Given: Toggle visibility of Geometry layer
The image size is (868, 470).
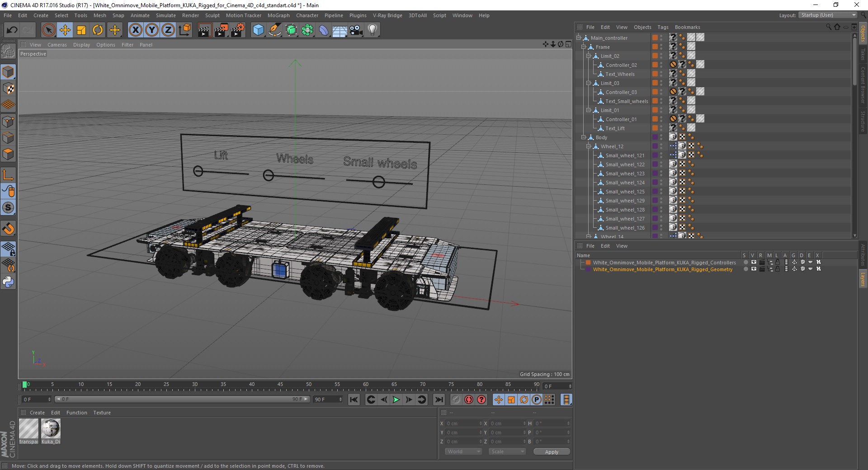Looking at the screenshot, I should 754,269.
